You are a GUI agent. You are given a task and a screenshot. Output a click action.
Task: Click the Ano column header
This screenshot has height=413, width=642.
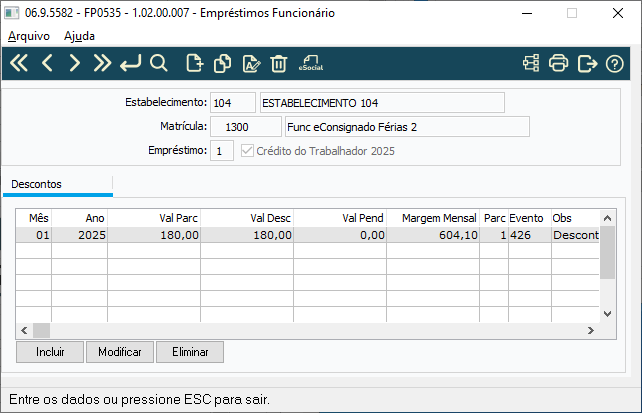(x=79, y=218)
